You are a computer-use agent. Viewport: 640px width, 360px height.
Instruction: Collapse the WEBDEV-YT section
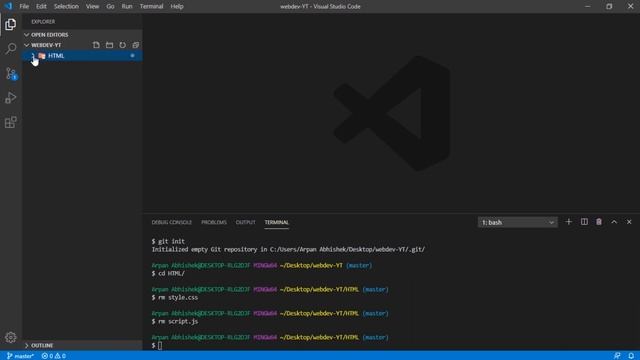click(x=27, y=45)
